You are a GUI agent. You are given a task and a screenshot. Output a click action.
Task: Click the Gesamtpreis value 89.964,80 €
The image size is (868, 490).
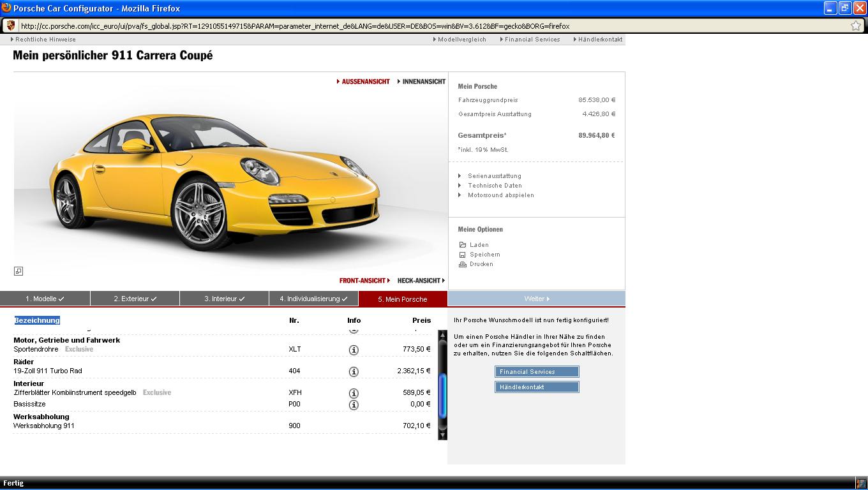point(597,135)
